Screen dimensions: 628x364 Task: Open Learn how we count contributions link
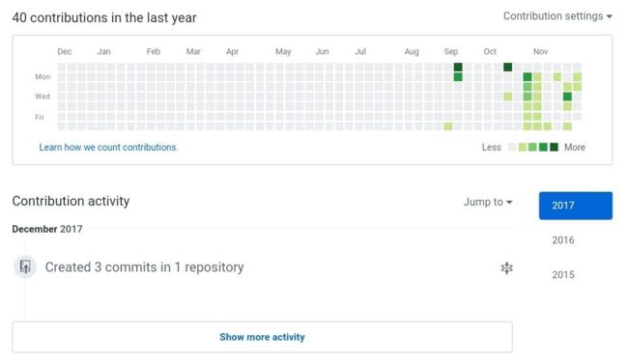coord(108,148)
